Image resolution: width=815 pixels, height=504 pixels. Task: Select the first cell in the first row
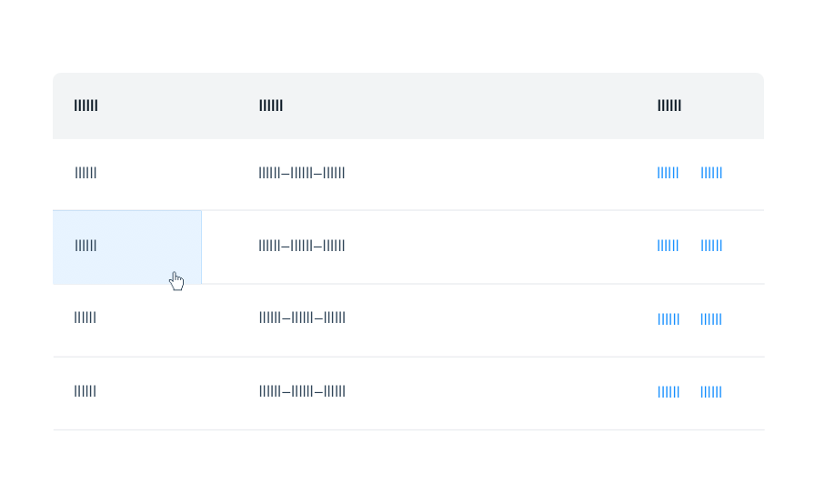(86, 173)
